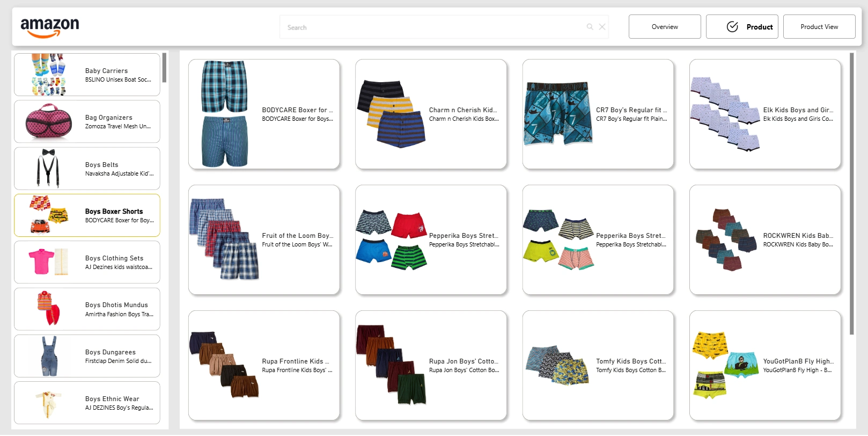Viewport: 868px width, 436px height.
Task: Open the Rupa Frontline Kids product card
Action: point(264,366)
